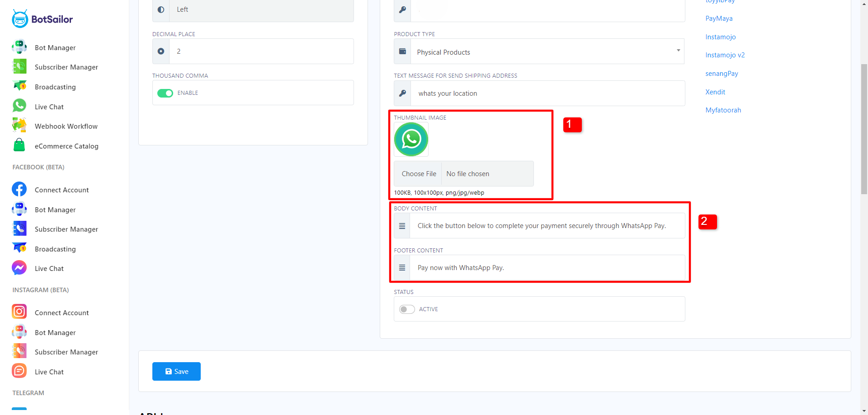Click the BotSailor logo
The width and height of the screenshot is (868, 415).
42,19
